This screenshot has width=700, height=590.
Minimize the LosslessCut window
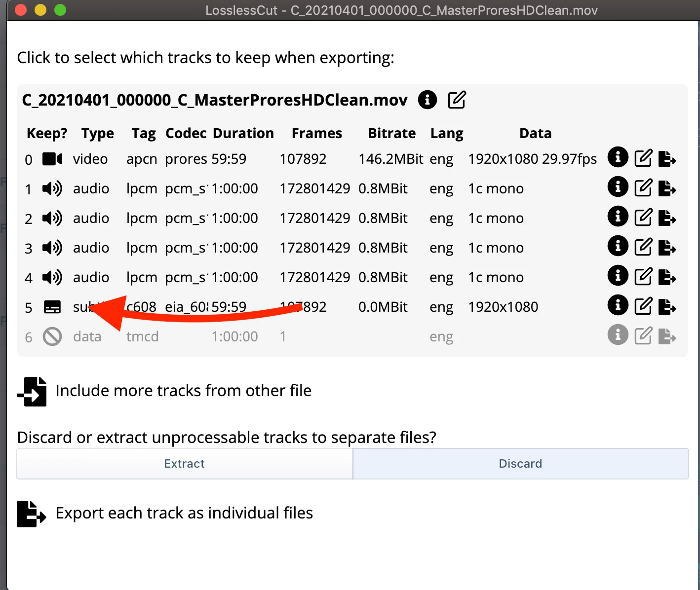(40, 10)
